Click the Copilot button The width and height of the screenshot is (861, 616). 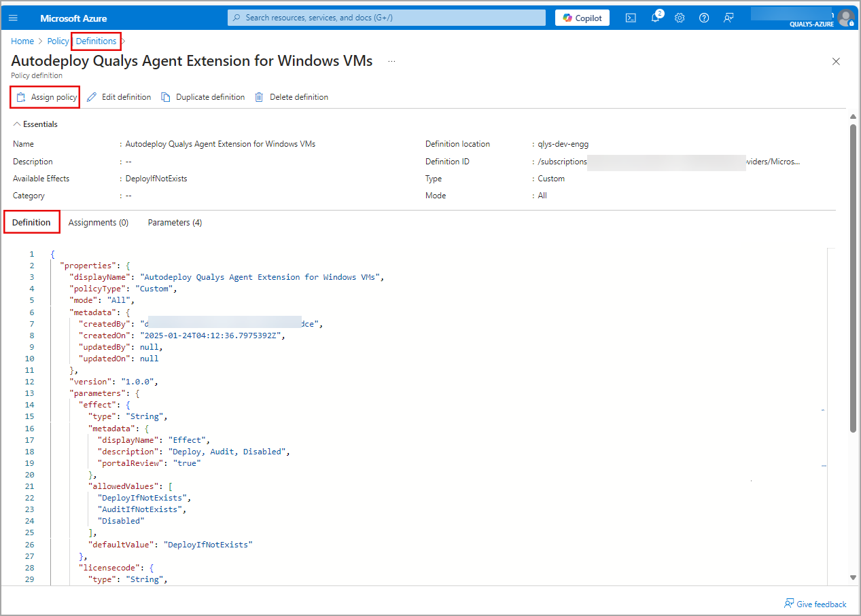pyautogui.click(x=582, y=18)
